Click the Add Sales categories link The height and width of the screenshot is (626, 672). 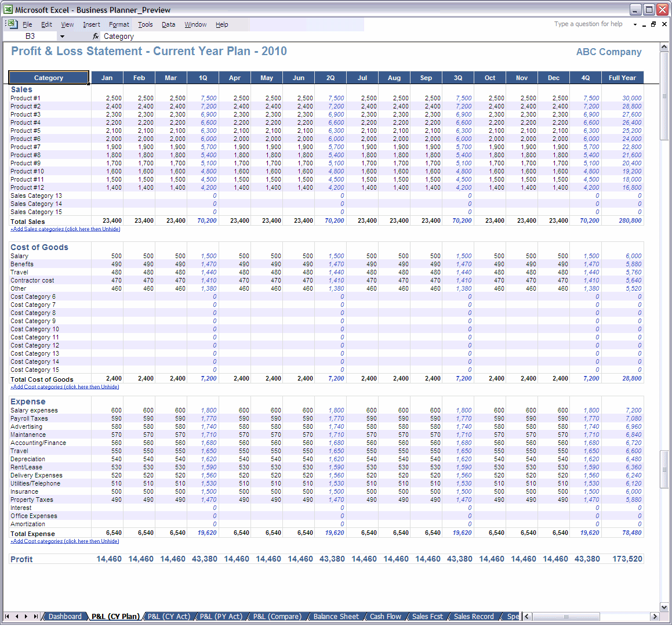(65, 229)
